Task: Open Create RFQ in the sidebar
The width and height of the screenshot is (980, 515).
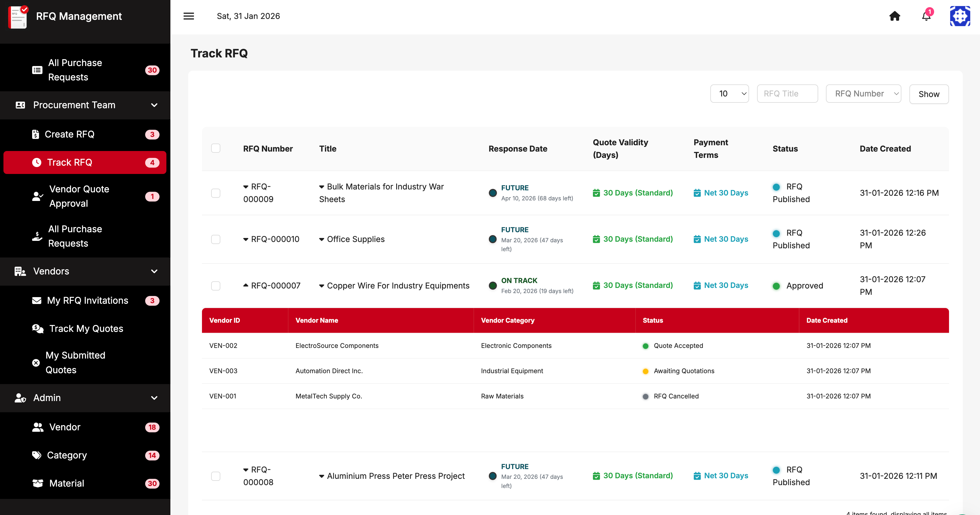Action: [70, 134]
